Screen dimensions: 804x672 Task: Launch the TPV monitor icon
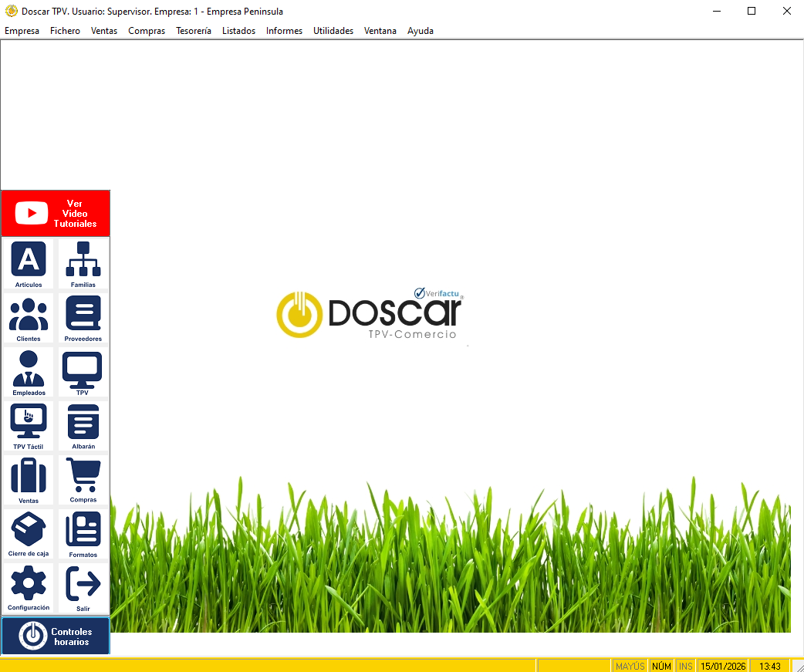83,369
